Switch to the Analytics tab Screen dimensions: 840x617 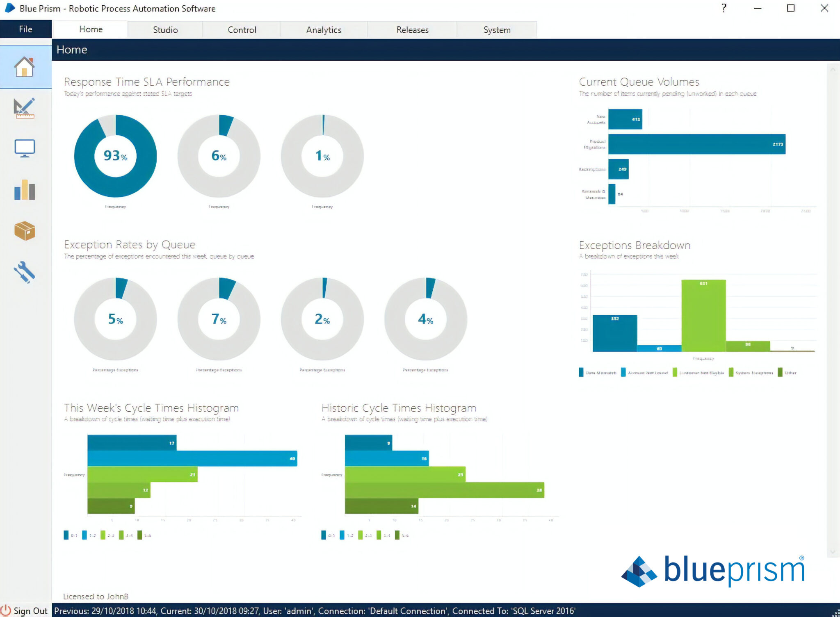click(323, 29)
